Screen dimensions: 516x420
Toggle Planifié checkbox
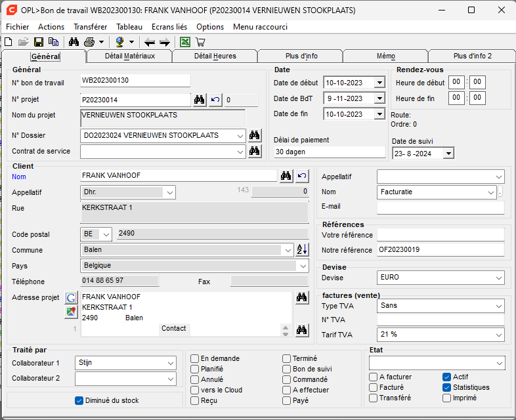[x=195, y=369]
